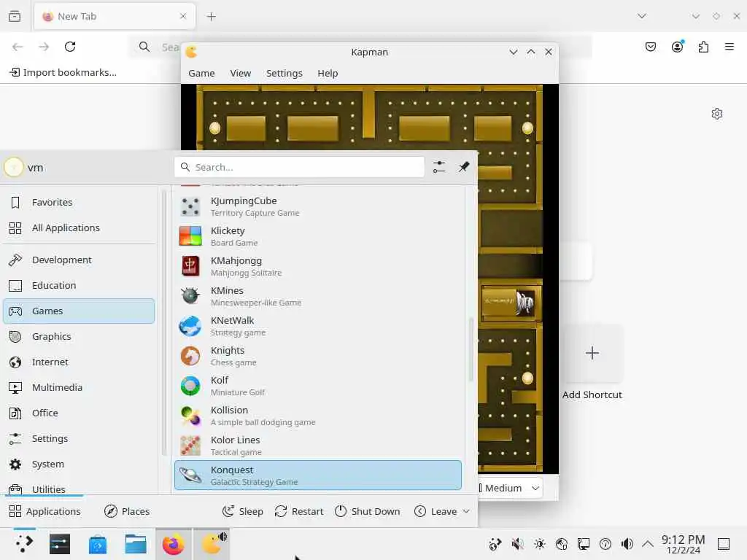Open the Office category
The width and height of the screenshot is (747, 560).
[x=79, y=413]
